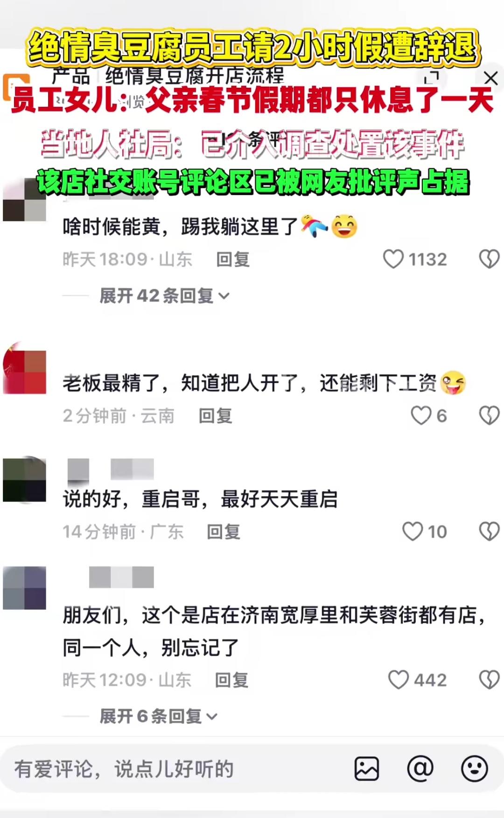Viewport: 504px width, 818px height.
Task: Close the comments panel with X
Action: pos(490,78)
